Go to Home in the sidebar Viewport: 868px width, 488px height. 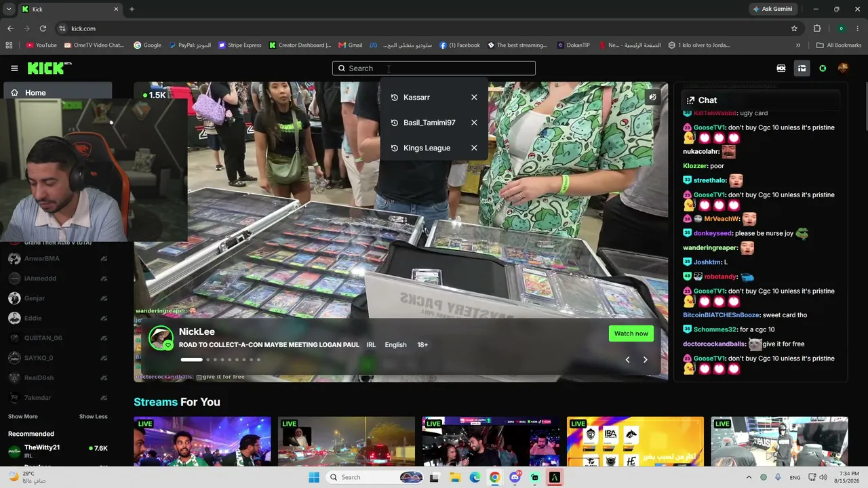pos(58,93)
